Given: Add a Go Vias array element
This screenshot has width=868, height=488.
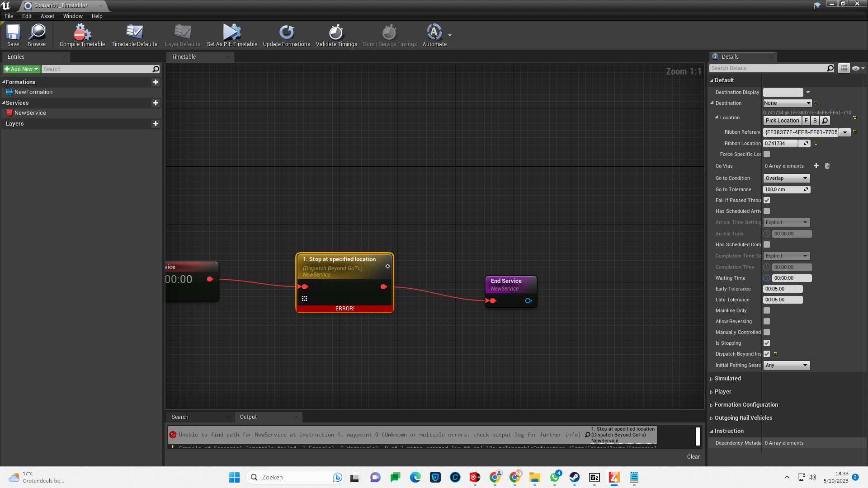Looking at the screenshot, I should coord(816,166).
